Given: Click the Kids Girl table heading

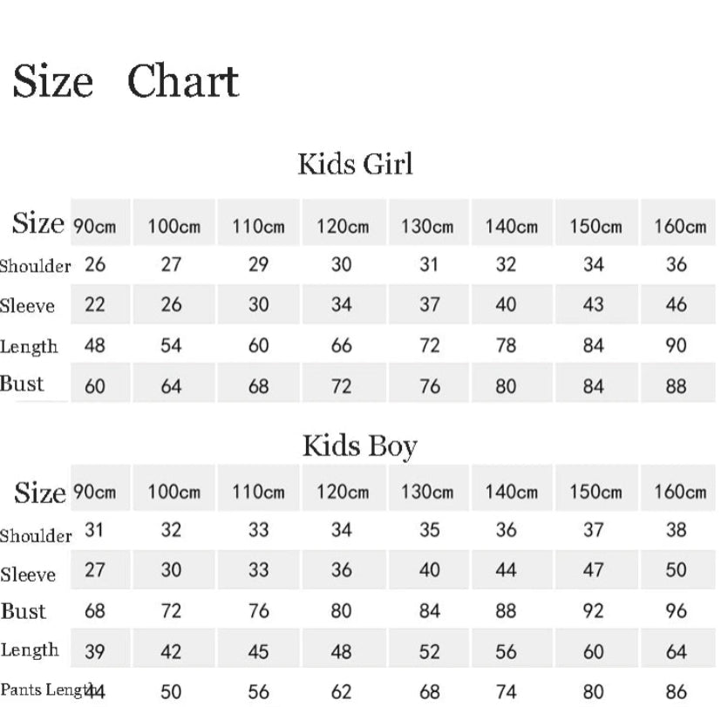Looking at the screenshot, I should click(355, 163).
